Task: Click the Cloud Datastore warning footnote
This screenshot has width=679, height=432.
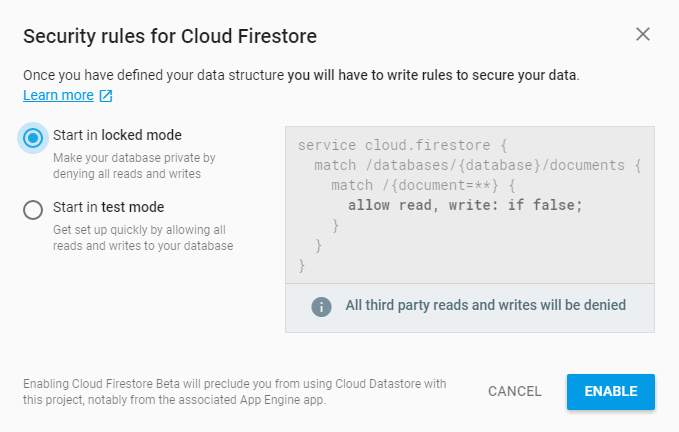Action: click(234, 392)
